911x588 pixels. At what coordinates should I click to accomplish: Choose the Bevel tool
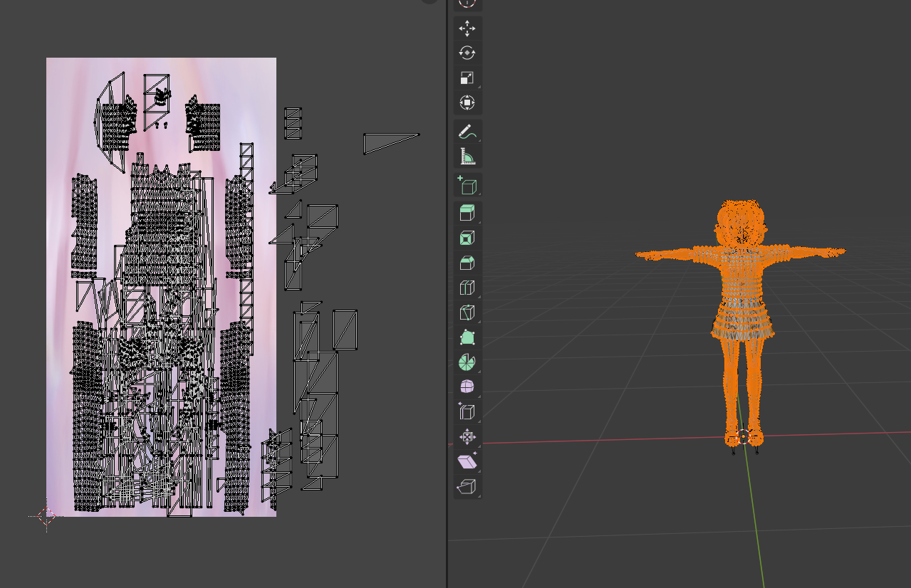(x=467, y=263)
